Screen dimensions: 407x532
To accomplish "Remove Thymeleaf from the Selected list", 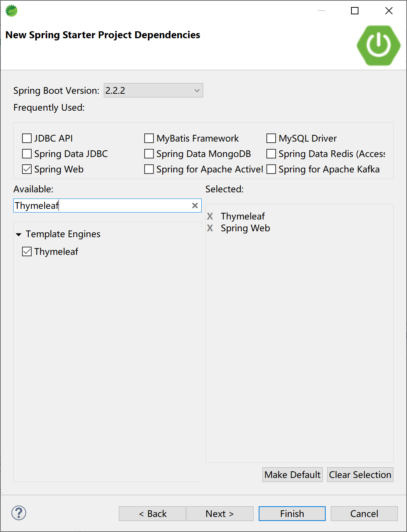I will click(210, 216).
